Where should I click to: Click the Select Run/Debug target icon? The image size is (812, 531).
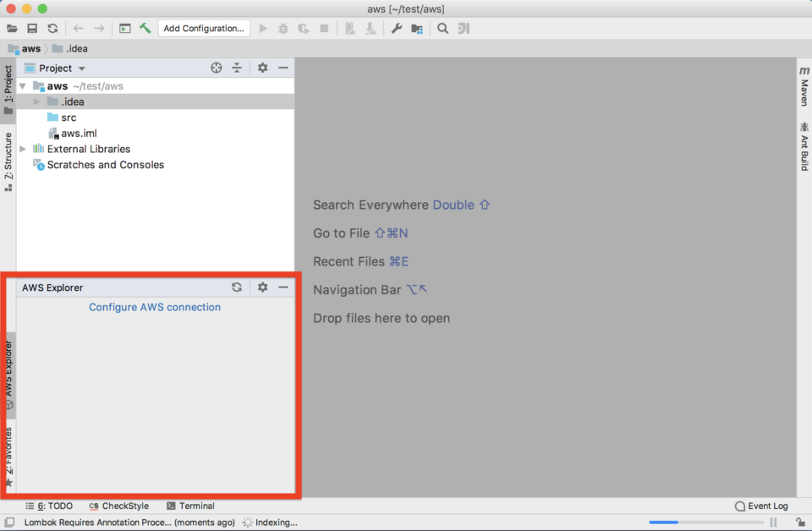125,29
